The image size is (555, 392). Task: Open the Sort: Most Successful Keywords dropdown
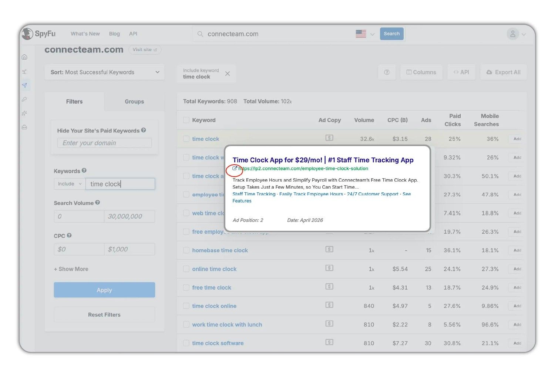[105, 72]
